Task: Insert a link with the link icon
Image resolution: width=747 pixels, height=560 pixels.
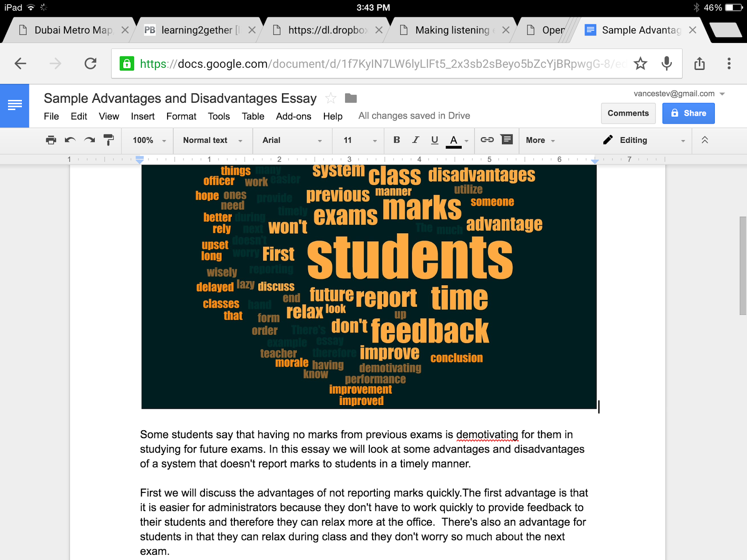Action: (x=487, y=140)
